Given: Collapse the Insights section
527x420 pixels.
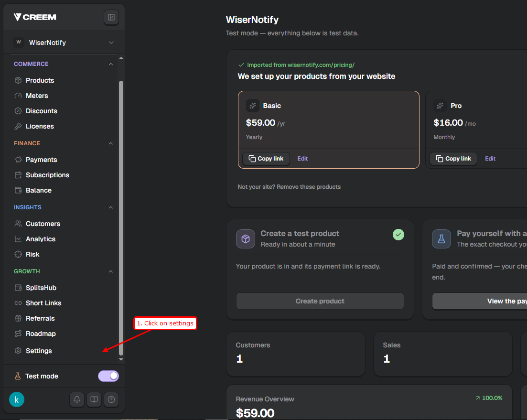Looking at the screenshot, I should pos(110,207).
